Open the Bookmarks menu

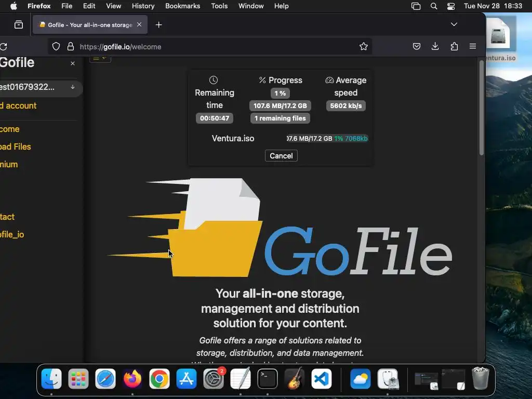[x=182, y=6]
